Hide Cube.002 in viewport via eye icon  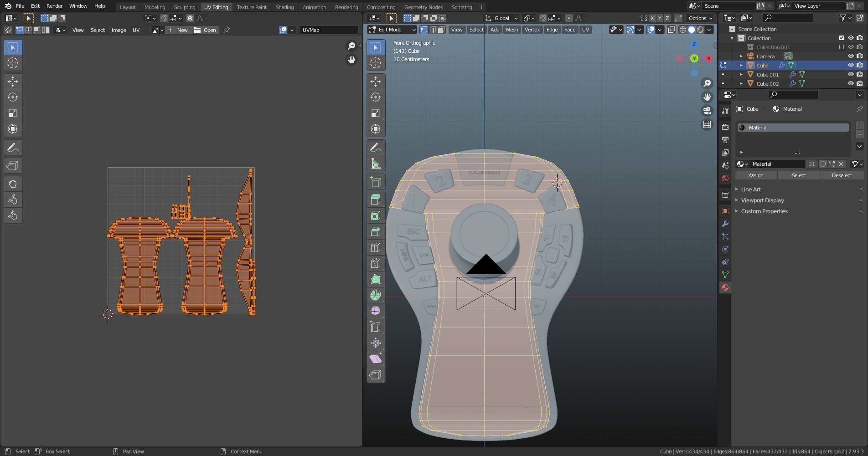point(850,83)
